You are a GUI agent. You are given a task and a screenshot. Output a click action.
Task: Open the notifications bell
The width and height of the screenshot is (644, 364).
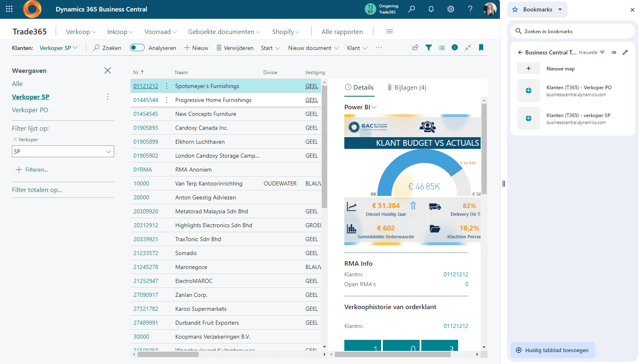[x=431, y=9]
